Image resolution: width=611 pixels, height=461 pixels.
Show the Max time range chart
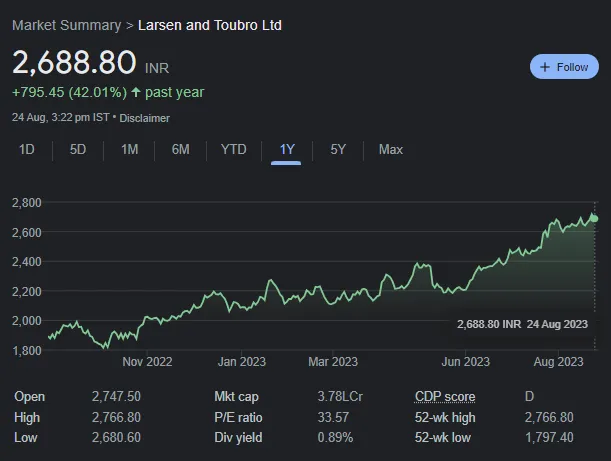390,150
